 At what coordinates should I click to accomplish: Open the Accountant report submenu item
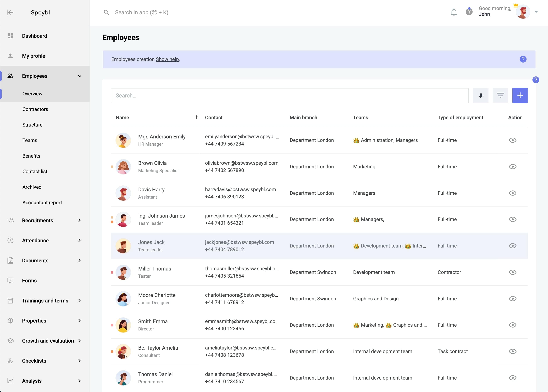click(x=42, y=203)
